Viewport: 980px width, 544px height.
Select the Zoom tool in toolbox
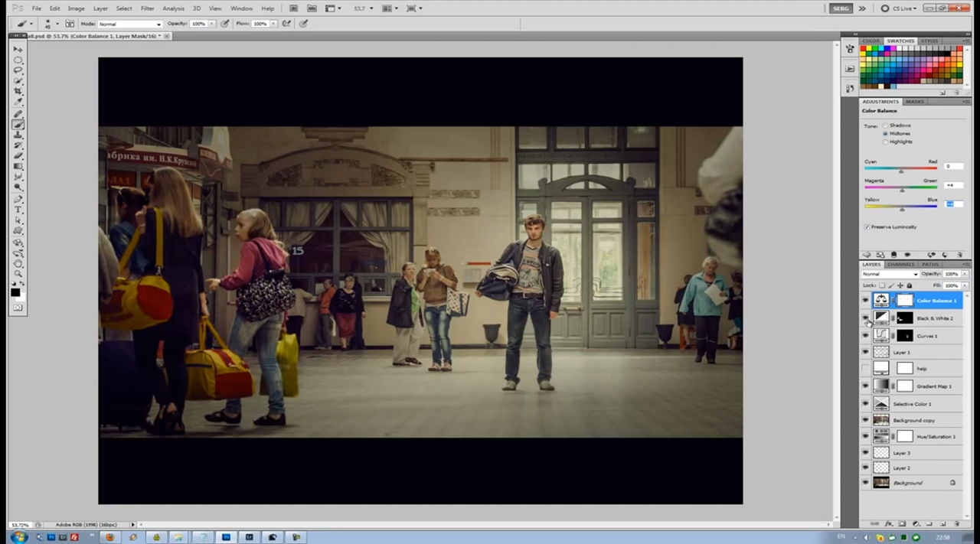click(x=18, y=273)
